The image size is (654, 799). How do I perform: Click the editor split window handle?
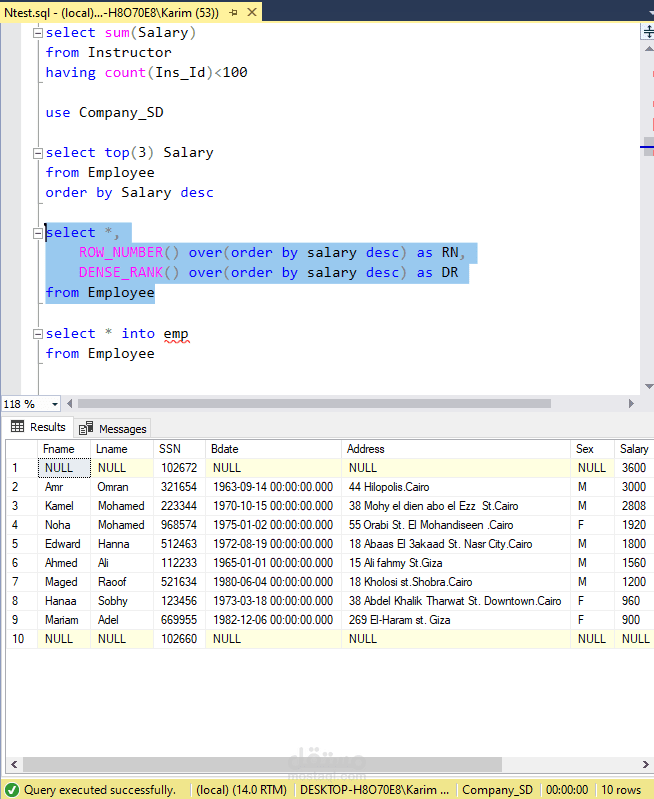click(648, 32)
